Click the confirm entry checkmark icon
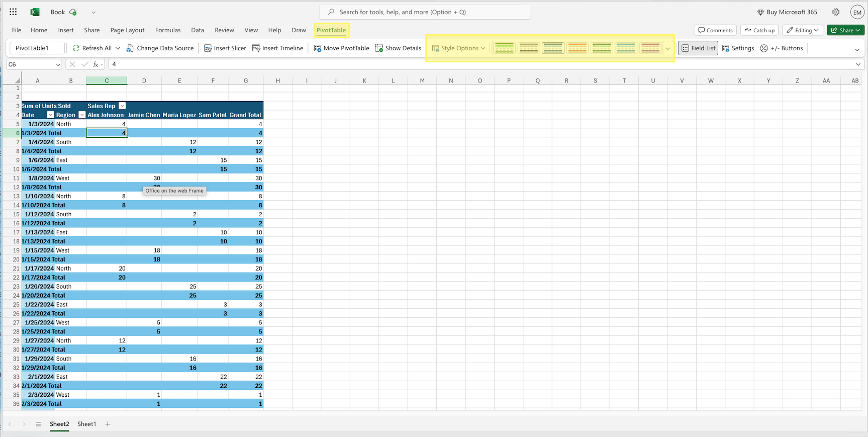The image size is (868, 437). 84,64
